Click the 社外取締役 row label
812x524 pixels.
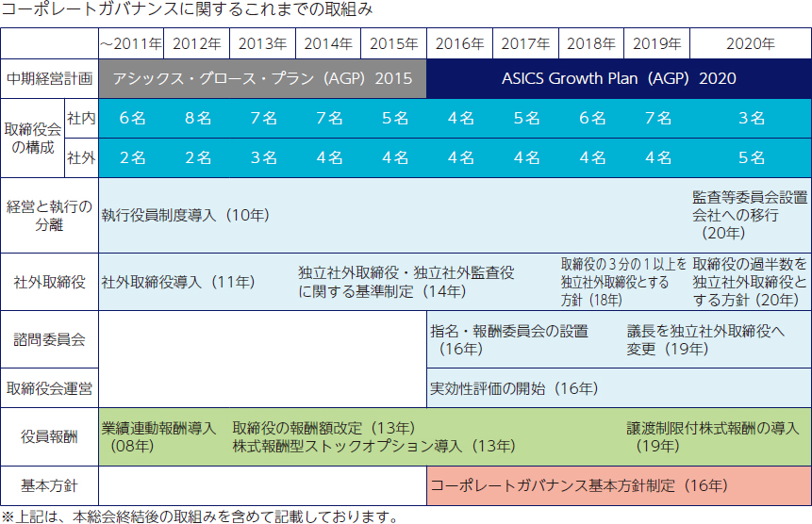pos(49,283)
